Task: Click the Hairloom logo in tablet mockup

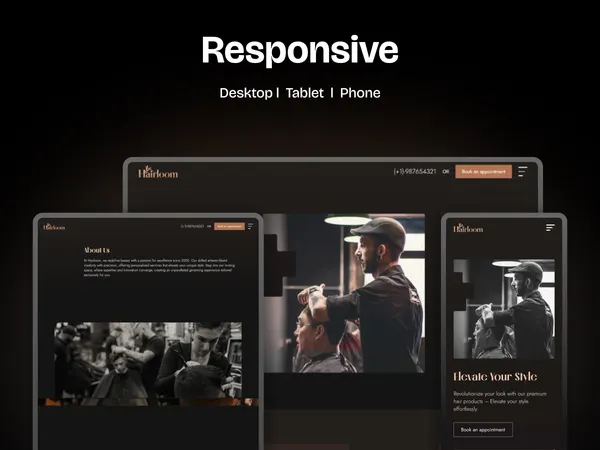Action: [54, 227]
